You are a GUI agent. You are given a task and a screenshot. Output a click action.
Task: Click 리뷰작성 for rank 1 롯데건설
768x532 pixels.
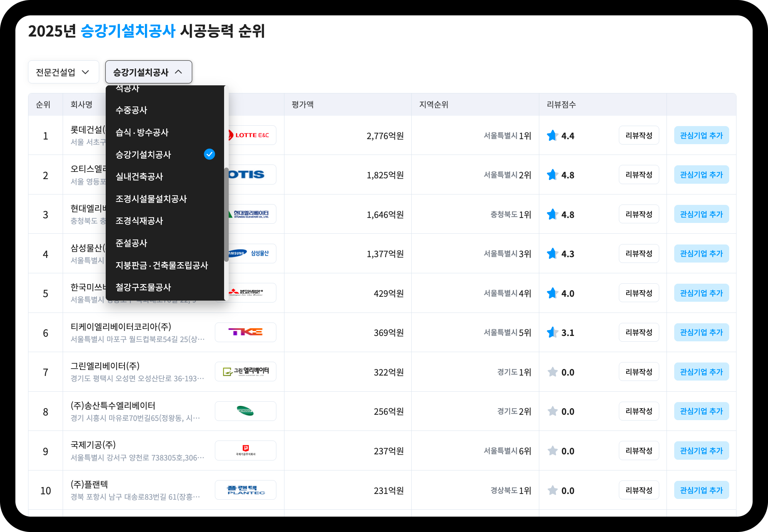(639, 135)
